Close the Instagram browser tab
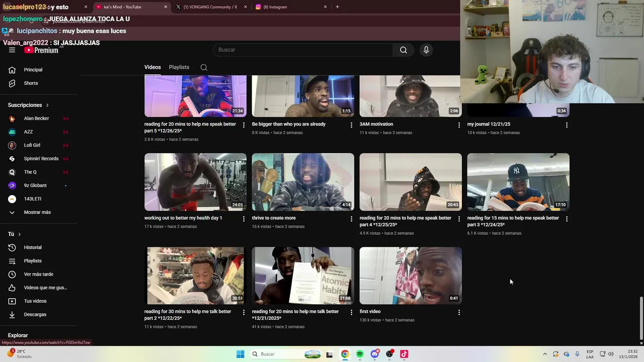 325,7
